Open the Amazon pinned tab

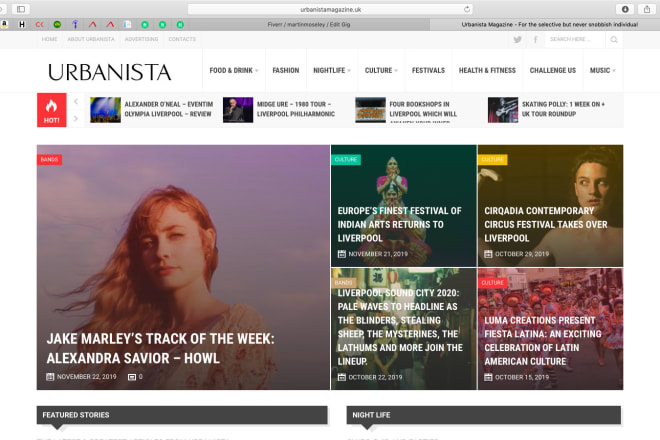pyautogui.click(x=4, y=24)
